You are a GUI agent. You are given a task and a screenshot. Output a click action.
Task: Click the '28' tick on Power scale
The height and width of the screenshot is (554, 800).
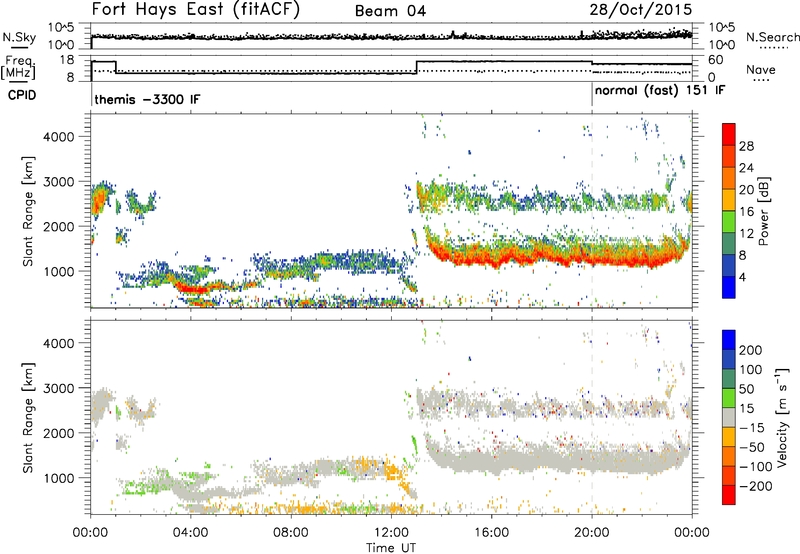click(x=746, y=146)
